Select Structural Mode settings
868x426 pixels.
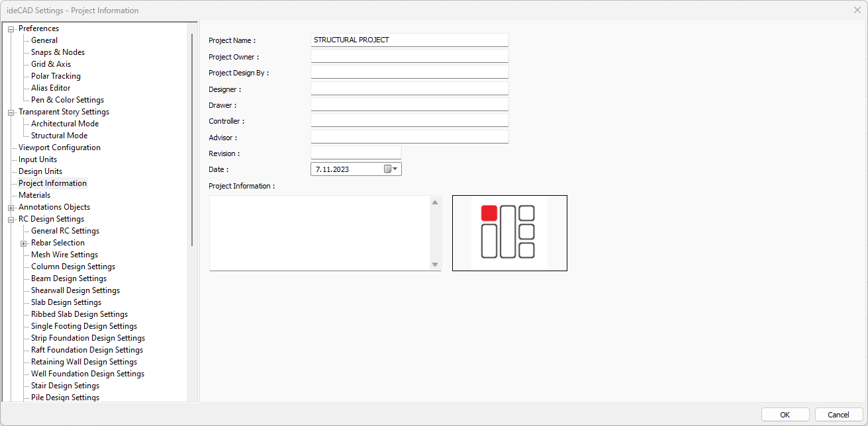[x=59, y=135]
